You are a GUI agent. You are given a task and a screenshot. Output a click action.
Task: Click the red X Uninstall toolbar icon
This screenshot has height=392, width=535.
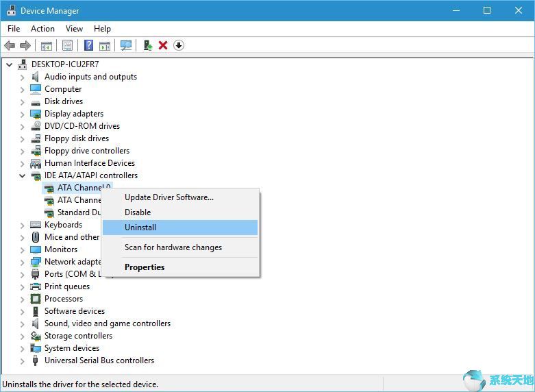pos(163,45)
